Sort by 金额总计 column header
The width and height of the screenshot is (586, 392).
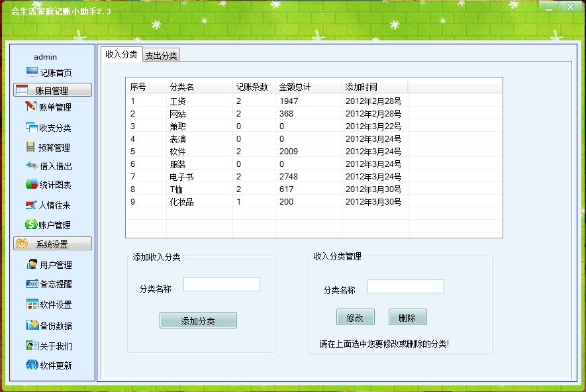pos(309,87)
